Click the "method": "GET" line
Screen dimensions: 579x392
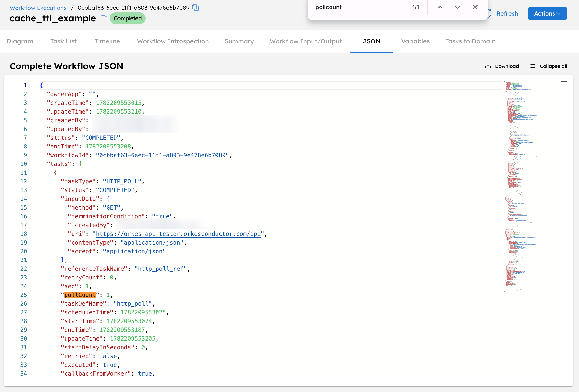click(95, 207)
